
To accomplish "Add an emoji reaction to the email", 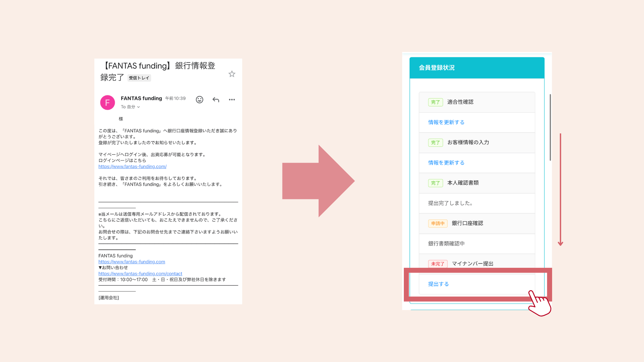I will (x=200, y=100).
